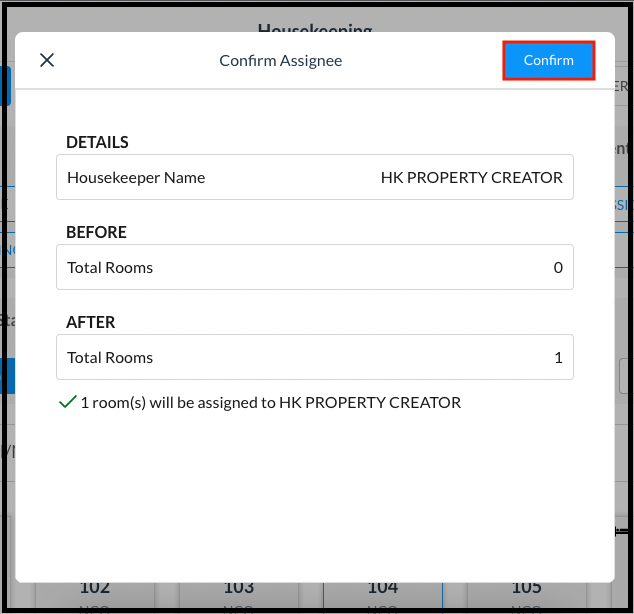Click the blue Confirm button

tap(548, 60)
